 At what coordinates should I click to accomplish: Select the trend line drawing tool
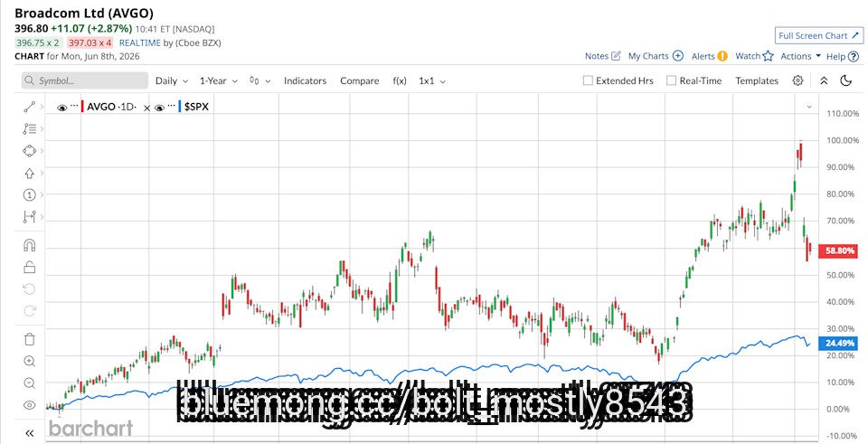[29, 107]
